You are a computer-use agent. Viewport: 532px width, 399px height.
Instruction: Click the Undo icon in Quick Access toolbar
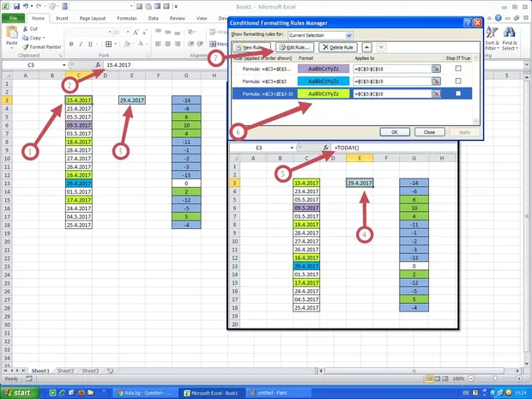pyautogui.click(x=25, y=6)
